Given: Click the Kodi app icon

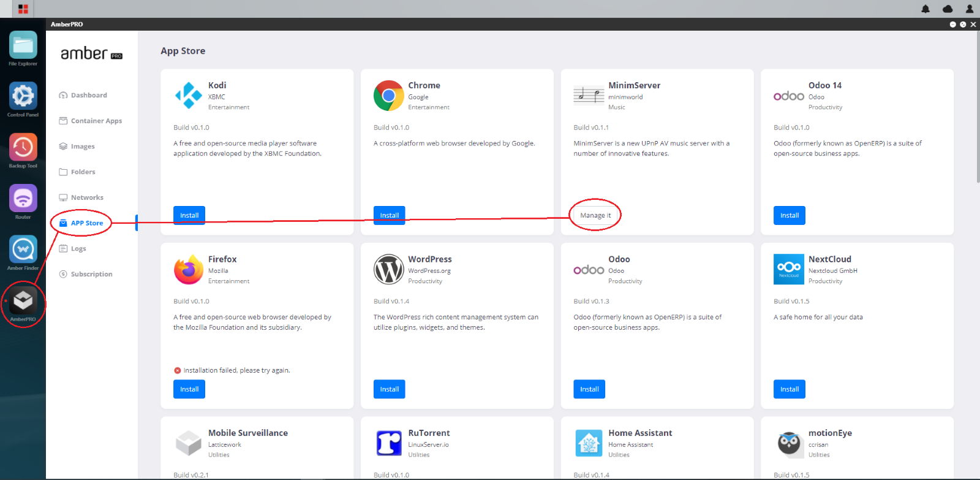Looking at the screenshot, I should 188,96.
